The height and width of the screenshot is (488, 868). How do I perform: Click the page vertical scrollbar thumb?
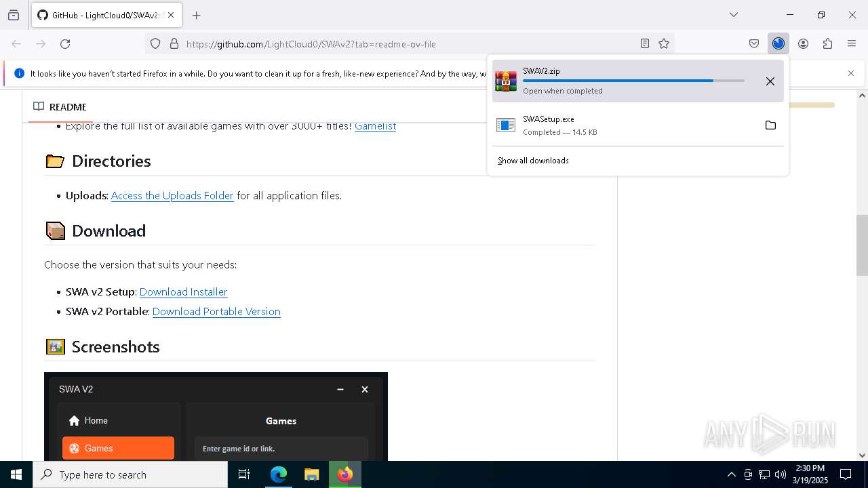point(862,245)
